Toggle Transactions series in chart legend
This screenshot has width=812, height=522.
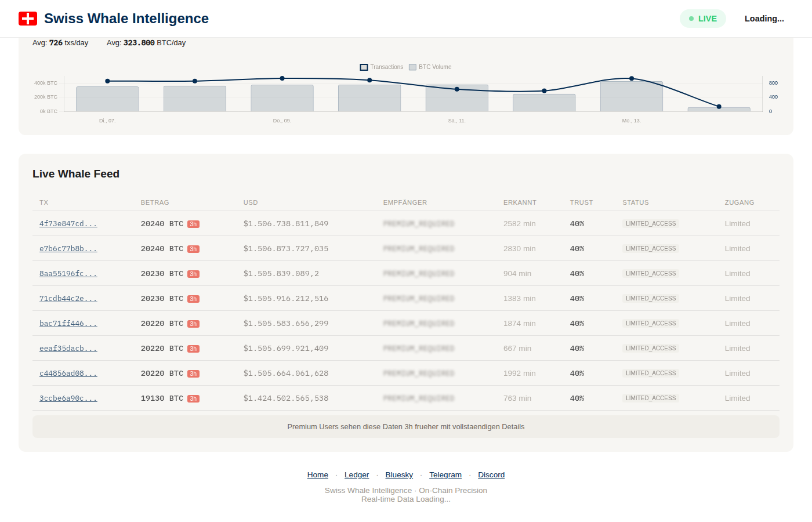point(382,67)
